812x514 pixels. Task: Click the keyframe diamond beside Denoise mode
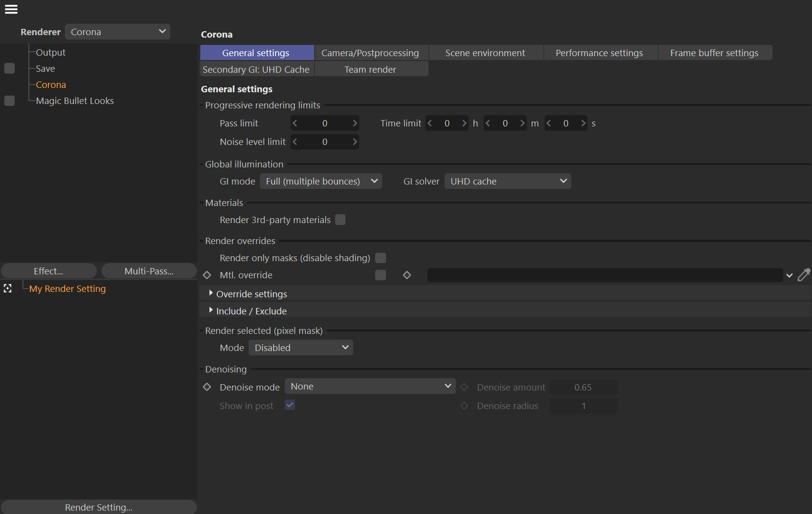[207, 387]
